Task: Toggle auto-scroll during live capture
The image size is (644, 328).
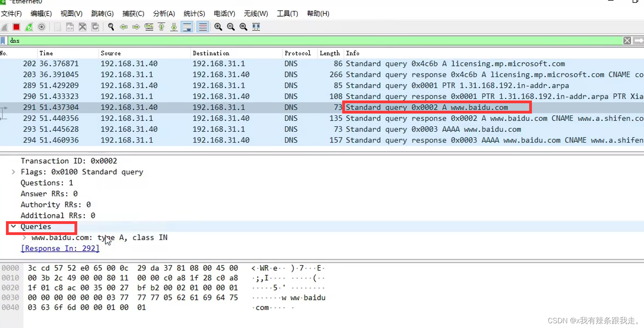Action: (x=187, y=27)
